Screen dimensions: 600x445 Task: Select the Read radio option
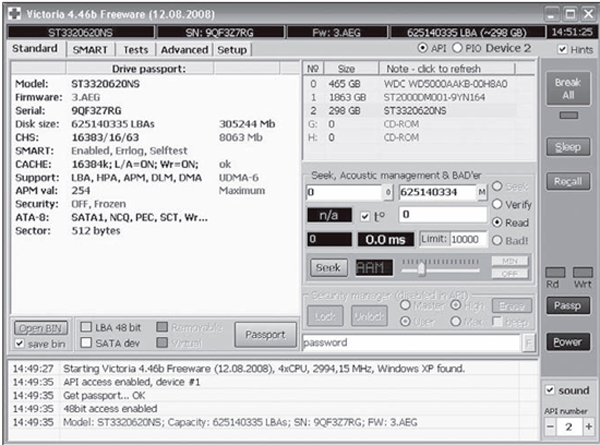pyautogui.click(x=497, y=222)
